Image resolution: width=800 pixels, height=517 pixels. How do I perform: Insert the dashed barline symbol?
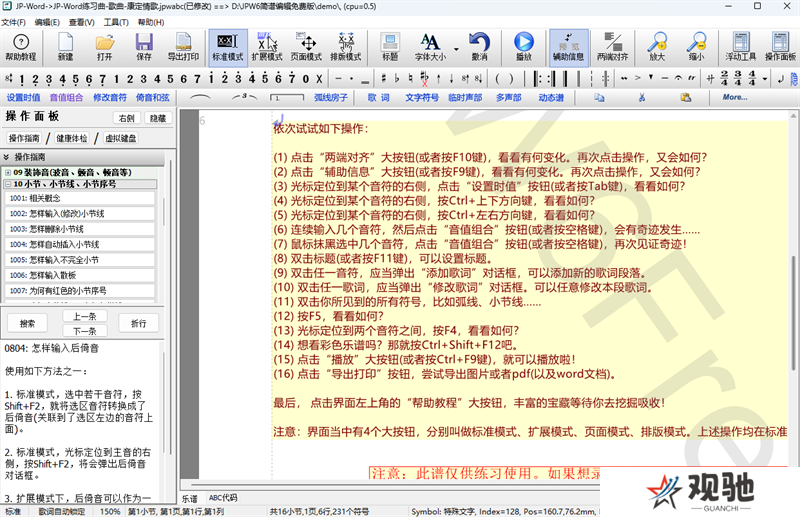pyautogui.click(x=591, y=78)
